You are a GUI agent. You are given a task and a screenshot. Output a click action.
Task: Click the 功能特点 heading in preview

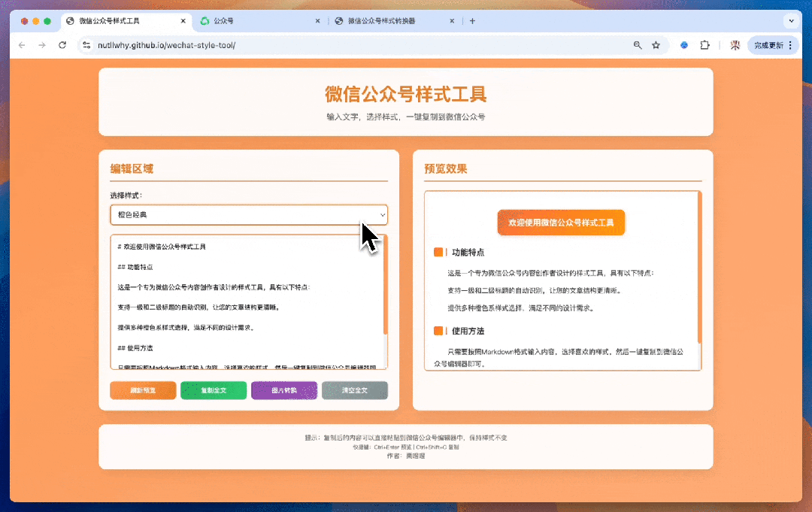click(x=468, y=252)
